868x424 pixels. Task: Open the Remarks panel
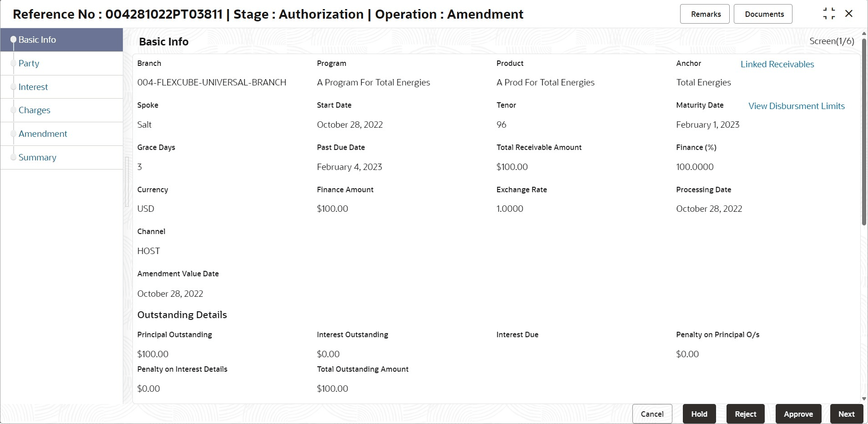click(705, 14)
